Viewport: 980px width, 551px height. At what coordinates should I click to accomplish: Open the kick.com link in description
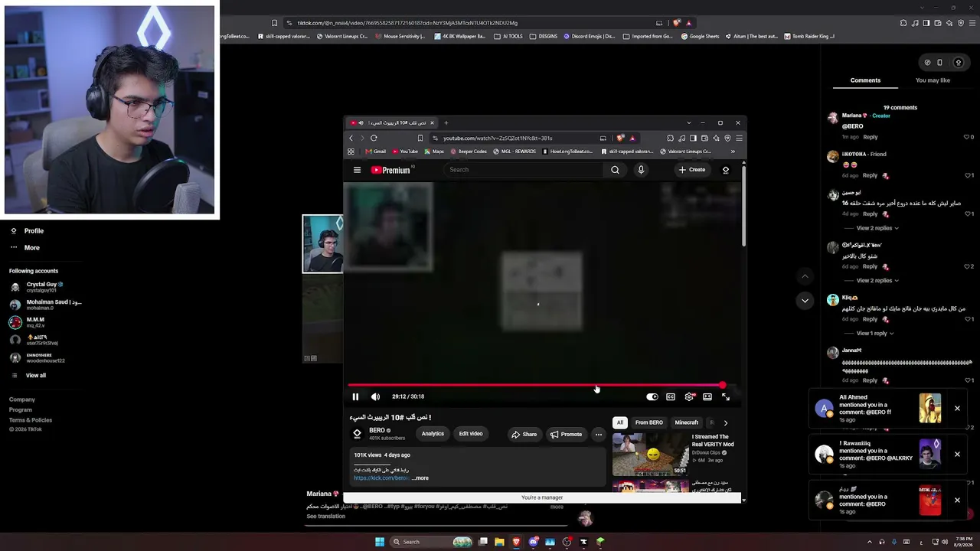click(381, 478)
